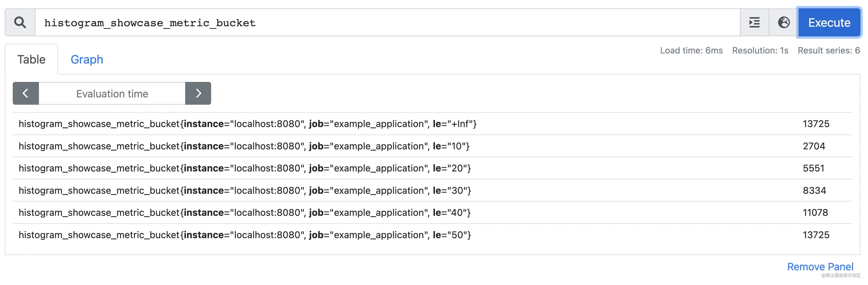
Task: Select the Table tab
Action: click(x=31, y=59)
